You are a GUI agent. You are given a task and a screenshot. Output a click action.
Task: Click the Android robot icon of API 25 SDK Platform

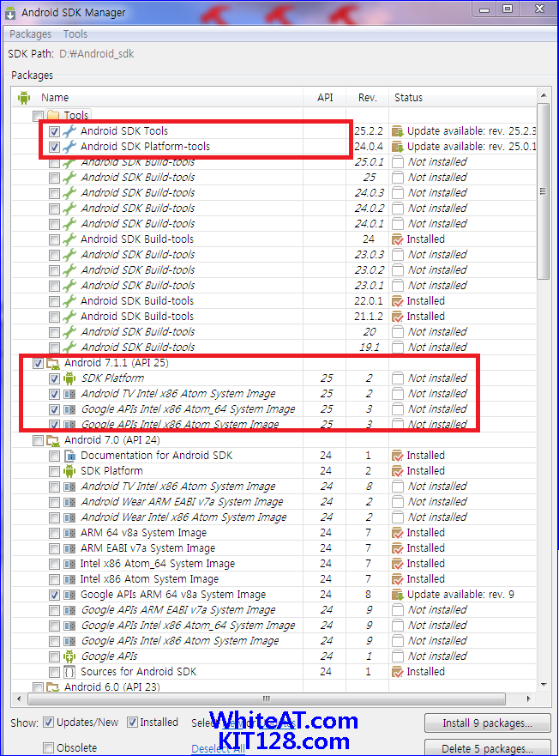coord(70,378)
